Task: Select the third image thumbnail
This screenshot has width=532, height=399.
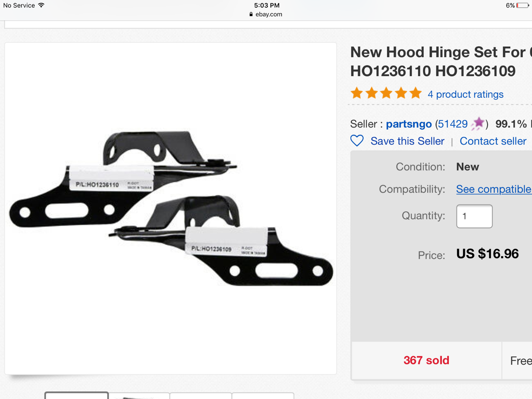Action: pyautogui.click(x=201, y=396)
